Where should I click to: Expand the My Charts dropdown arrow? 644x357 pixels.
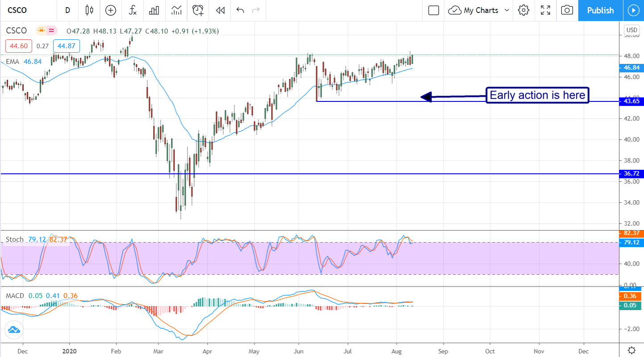coord(507,10)
